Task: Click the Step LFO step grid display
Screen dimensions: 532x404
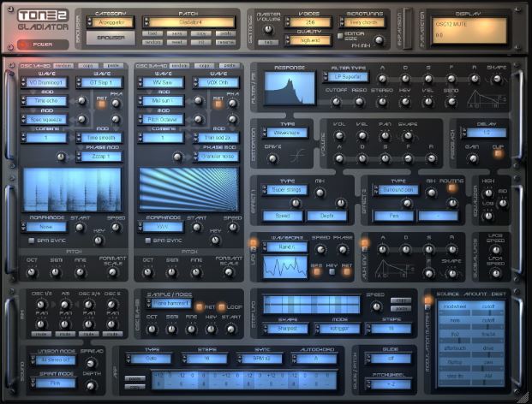Action: tap(312, 304)
